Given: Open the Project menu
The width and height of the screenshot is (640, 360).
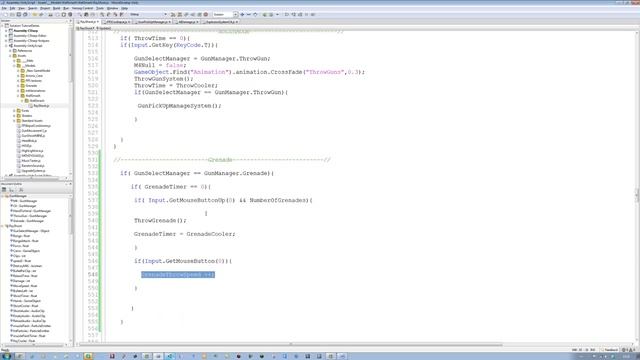Looking at the screenshot, I should pos(45,8).
